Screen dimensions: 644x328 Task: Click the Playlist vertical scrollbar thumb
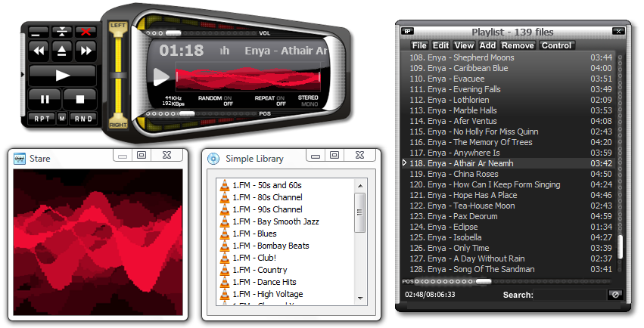[x=621, y=247]
